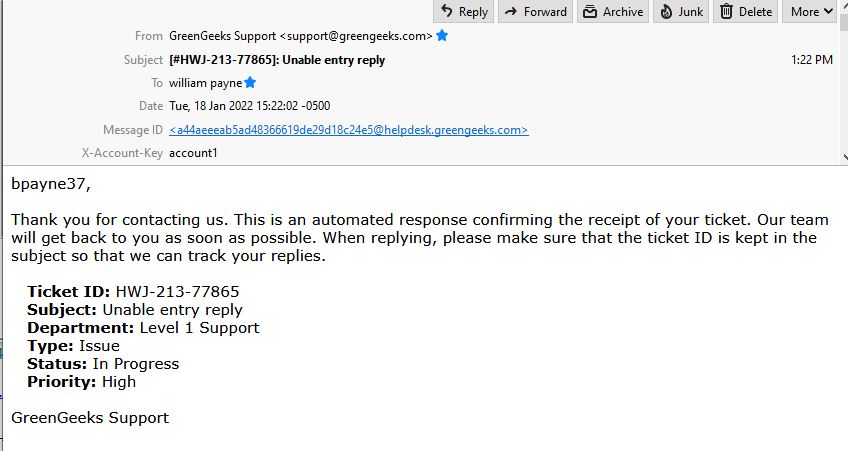Click the 1:22 PM received time
This screenshot has height=451, width=848.
point(812,60)
